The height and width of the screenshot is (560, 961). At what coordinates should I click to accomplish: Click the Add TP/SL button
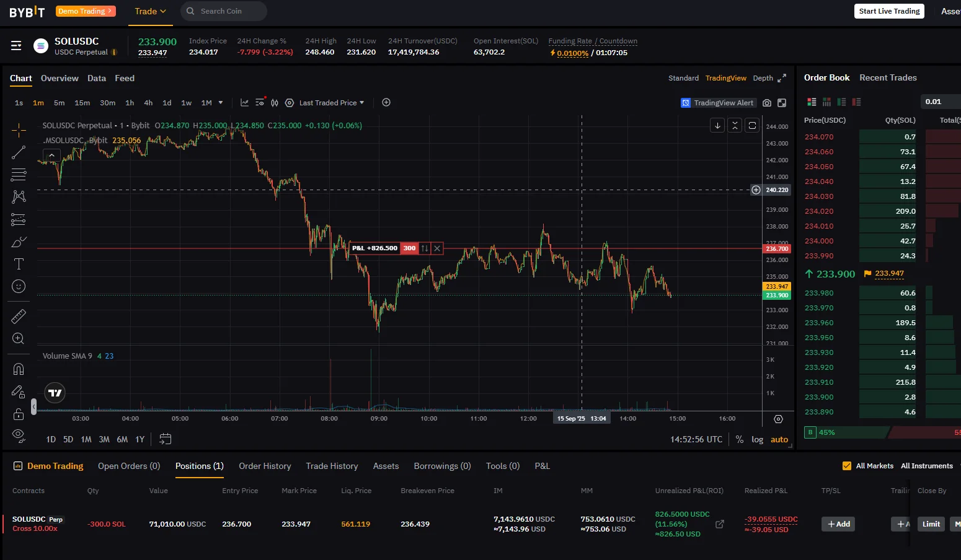click(x=838, y=524)
